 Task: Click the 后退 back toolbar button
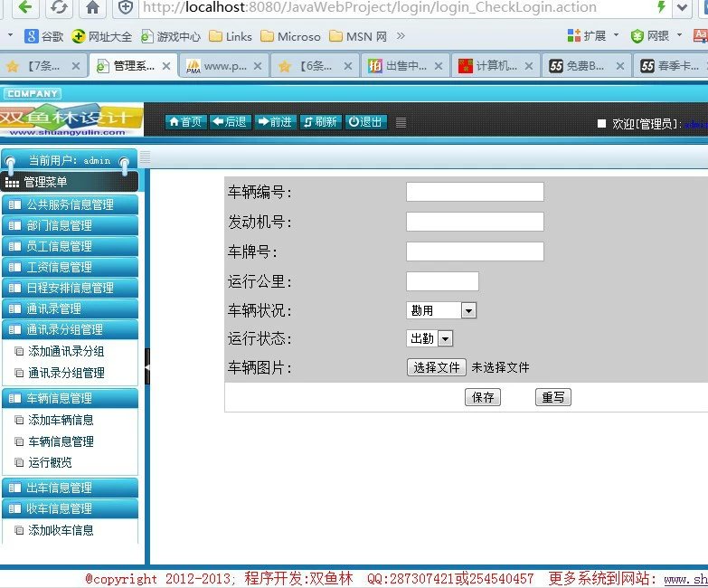pyautogui.click(x=231, y=122)
